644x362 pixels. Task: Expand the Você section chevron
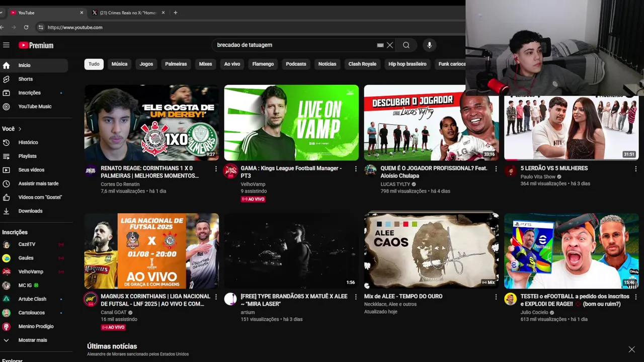click(20, 129)
